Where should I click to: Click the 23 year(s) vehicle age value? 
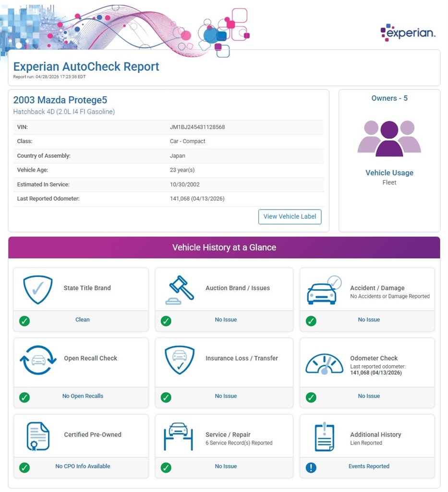click(182, 170)
